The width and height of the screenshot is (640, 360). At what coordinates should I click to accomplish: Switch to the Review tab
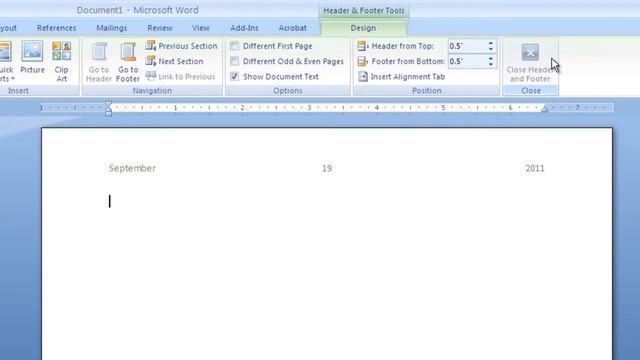pos(160,28)
